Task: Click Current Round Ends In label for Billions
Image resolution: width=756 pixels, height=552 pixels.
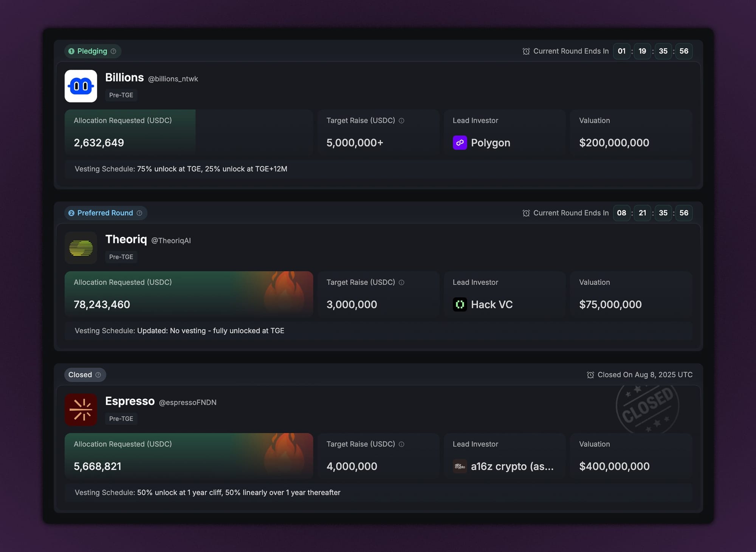Action: click(571, 51)
